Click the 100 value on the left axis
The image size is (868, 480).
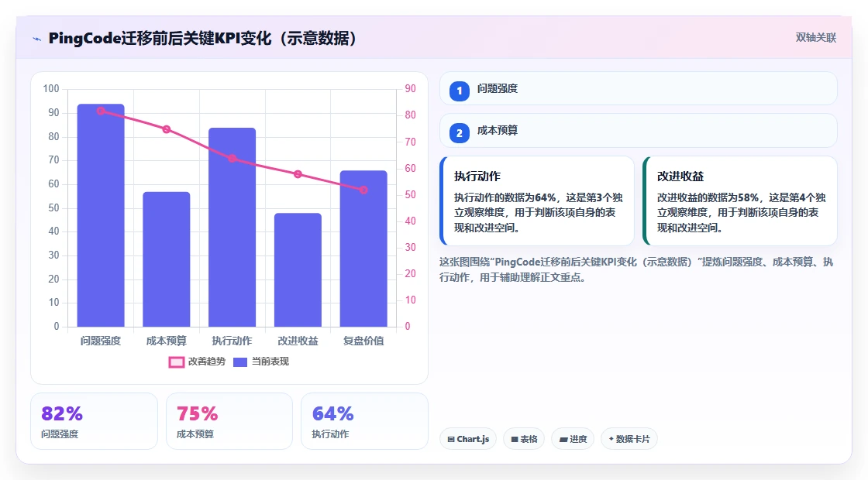pyautogui.click(x=51, y=89)
